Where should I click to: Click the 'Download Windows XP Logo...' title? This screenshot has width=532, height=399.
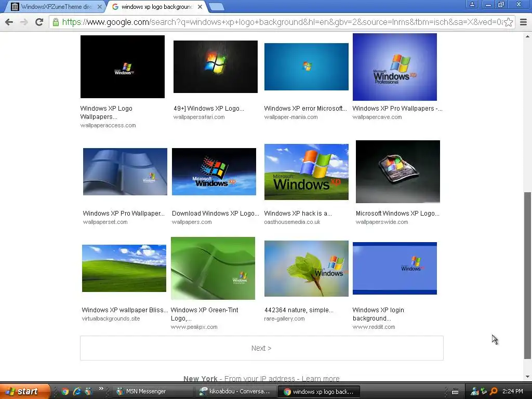216,214
